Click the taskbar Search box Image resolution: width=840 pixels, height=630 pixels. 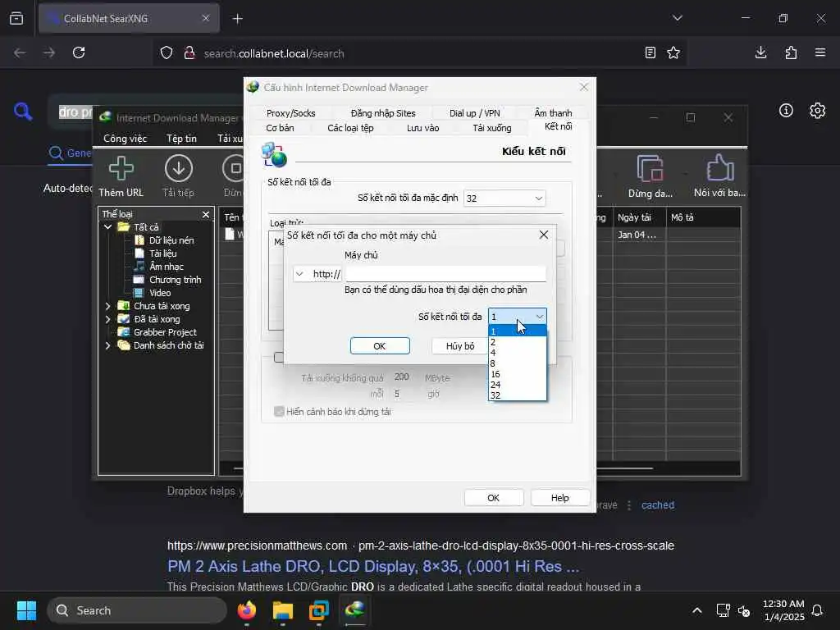click(x=137, y=610)
